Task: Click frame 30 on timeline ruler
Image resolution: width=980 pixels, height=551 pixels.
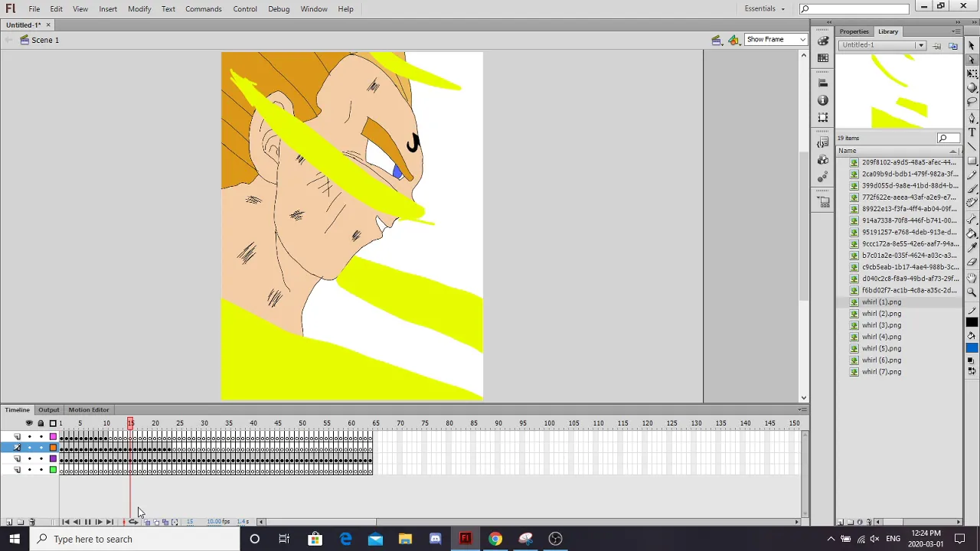Action: click(x=204, y=423)
